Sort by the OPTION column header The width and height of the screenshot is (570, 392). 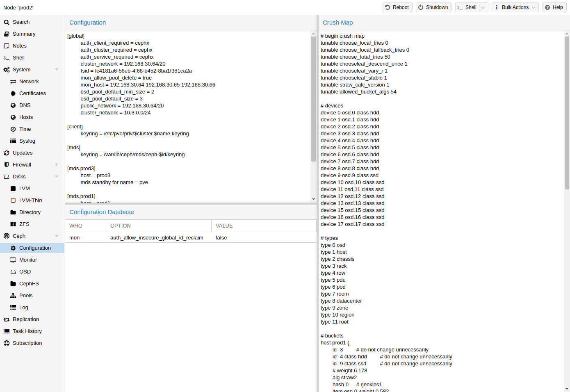[158, 226]
